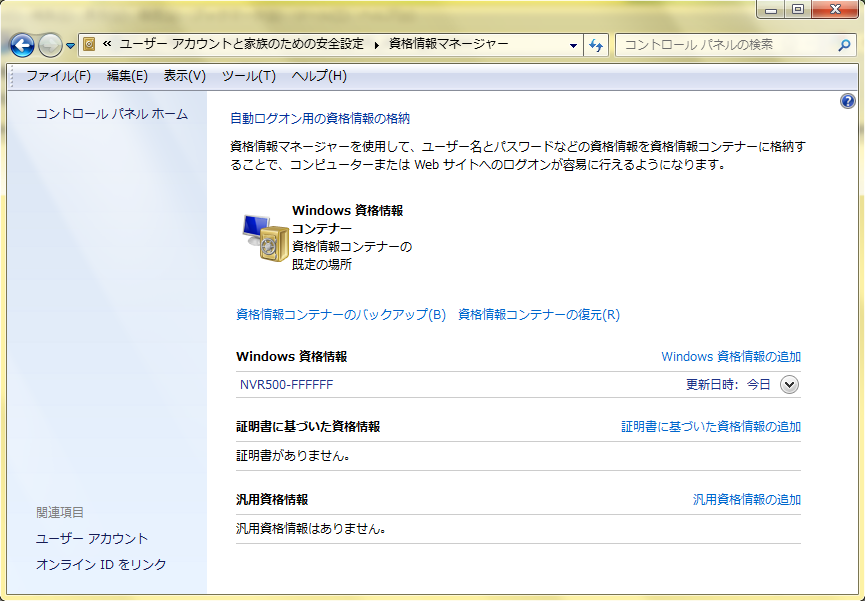The width and height of the screenshot is (865, 601).
Task: Open help with the blue question mark icon
Action: tap(848, 101)
